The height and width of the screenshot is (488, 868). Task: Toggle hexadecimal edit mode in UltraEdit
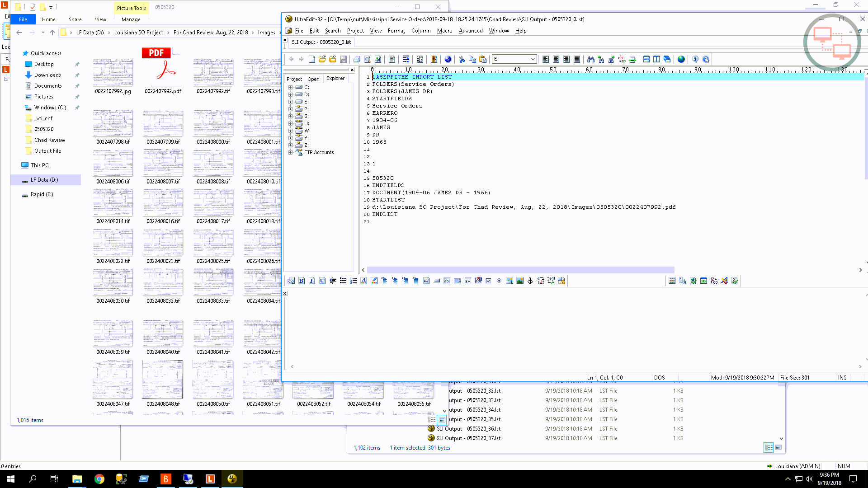click(x=420, y=59)
